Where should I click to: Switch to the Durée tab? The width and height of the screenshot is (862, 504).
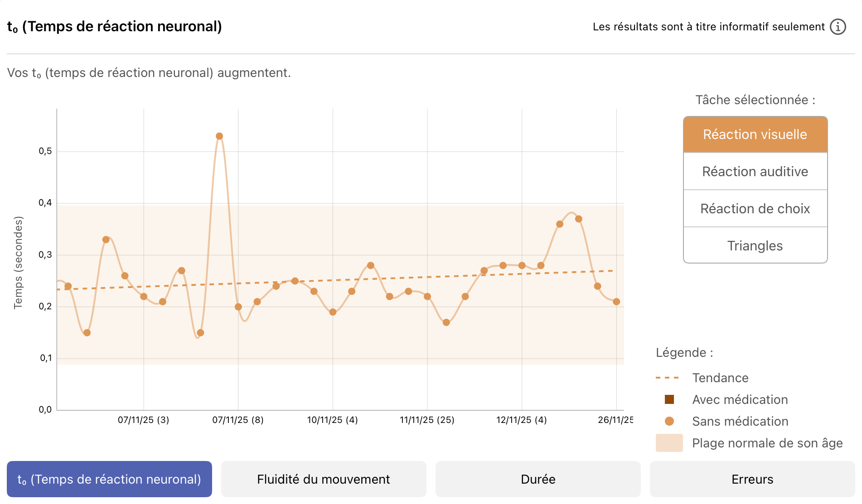click(538, 479)
